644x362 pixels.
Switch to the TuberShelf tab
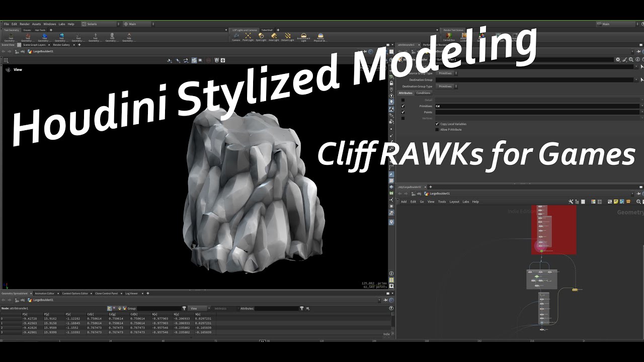(267, 30)
